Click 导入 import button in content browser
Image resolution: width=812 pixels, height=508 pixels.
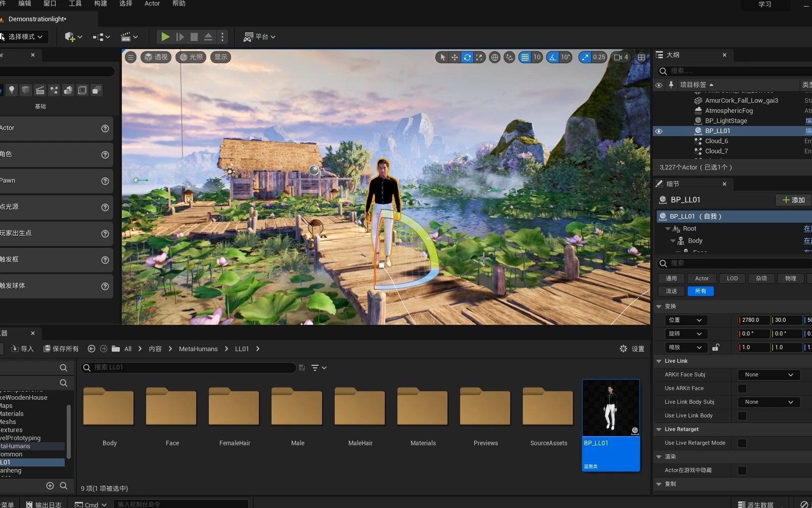[x=22, y=349]
